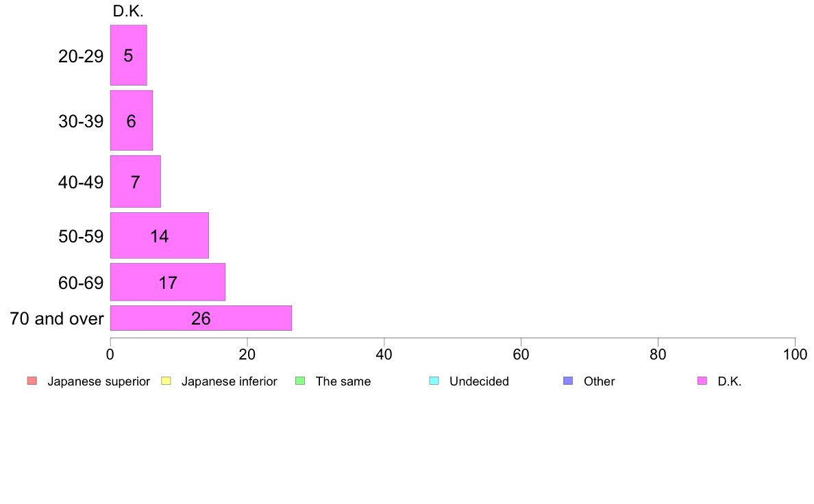Click the D.K. column title above the bars

pyautogui.click(x=128, y=11)
